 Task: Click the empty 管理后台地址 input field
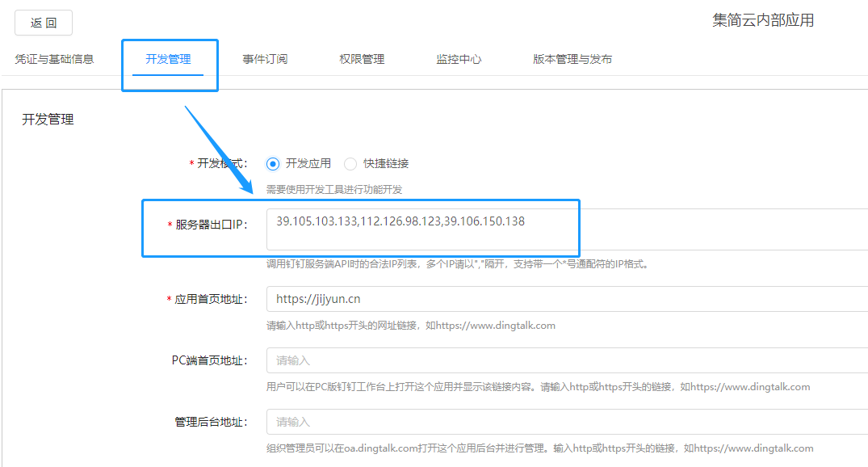[x=565, y=422]
